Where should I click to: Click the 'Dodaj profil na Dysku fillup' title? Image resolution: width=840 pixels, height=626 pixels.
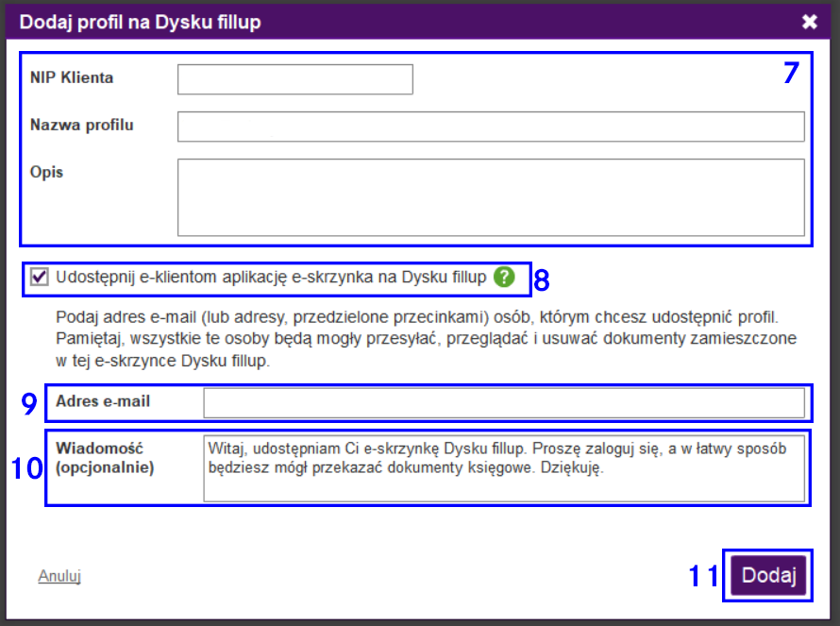(x=141, y=22)
